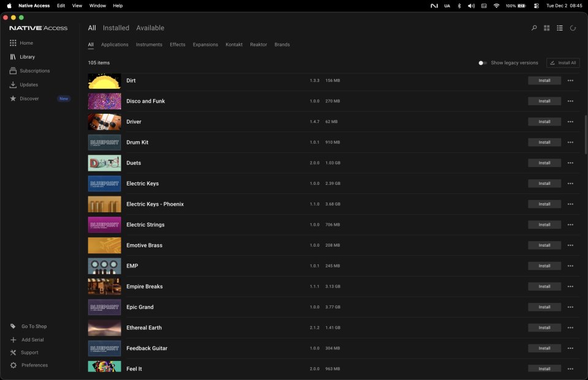The height and width of the screenshot is (380, 588).
Task: Click the Disco and Funk artwork thumbnail
Action: 104,101
